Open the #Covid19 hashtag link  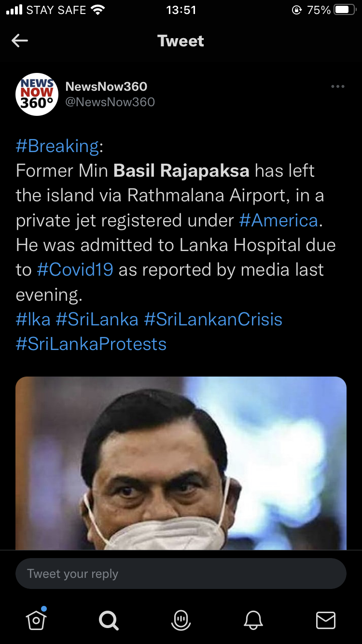75,270
